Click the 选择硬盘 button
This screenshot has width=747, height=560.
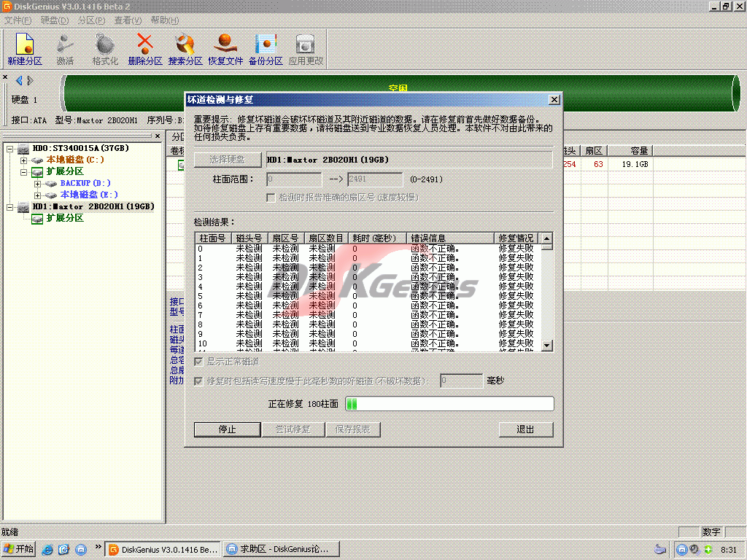tap(228, 160)
